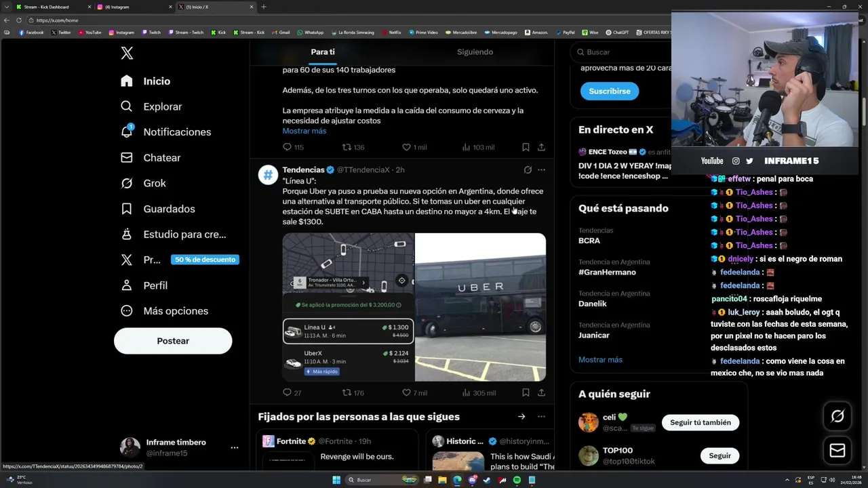868x488 pixels.
Task: Open Estudio para creadores item
Action: click(173, 235)
